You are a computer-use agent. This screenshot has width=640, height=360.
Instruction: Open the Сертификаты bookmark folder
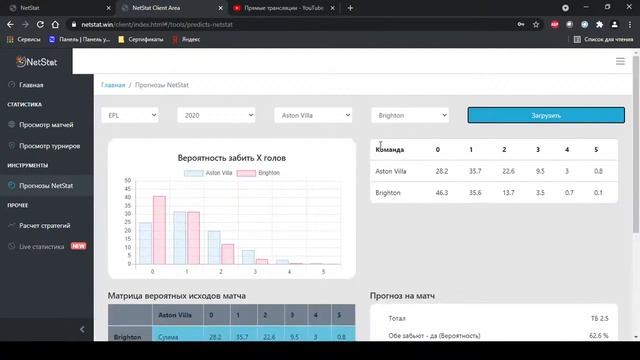pyautogui.click(x=141, y=39)
